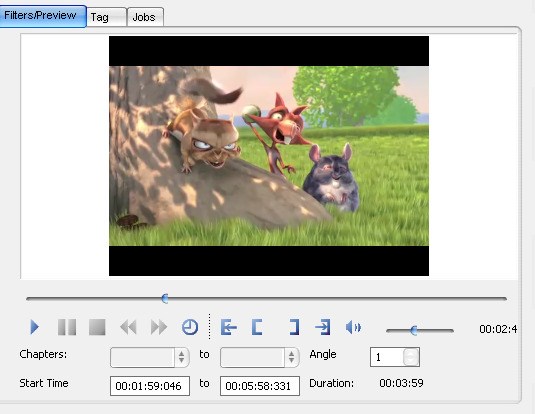535x414 pixels.
Task: Jump to end marker arrow icon
Action: click(322, 327)
